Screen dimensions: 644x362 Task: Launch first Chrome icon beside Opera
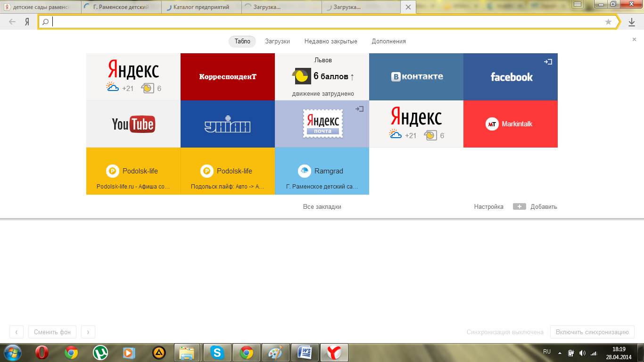click(x=72, y=353)
